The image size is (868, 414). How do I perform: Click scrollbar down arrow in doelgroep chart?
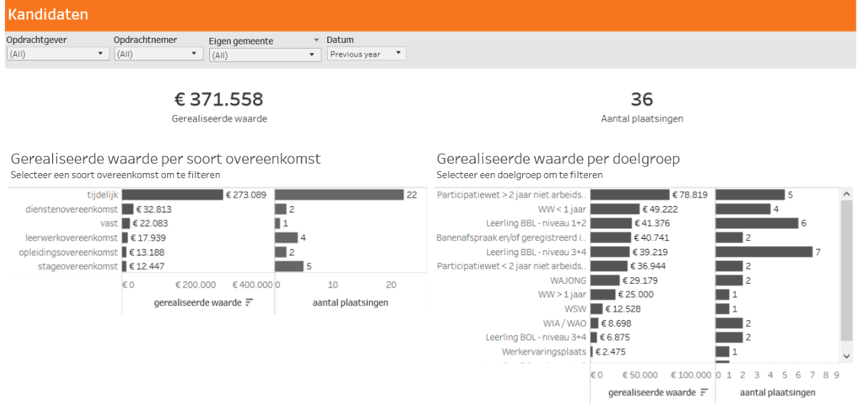847,355
